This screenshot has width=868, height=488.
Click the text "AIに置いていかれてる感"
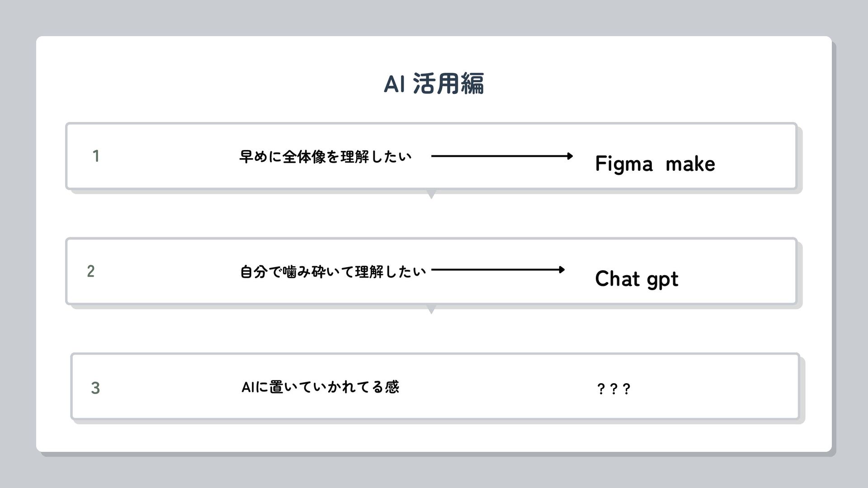pyautogui.click(x=320, y=387)
